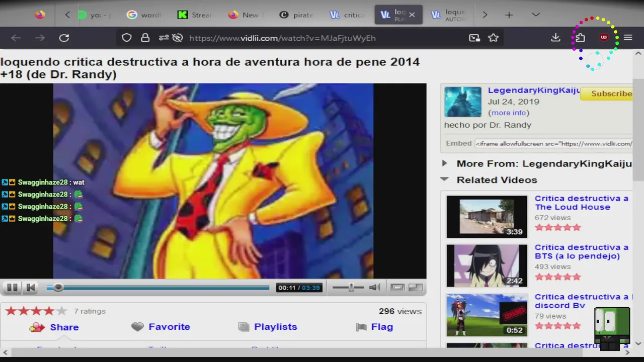
Task: Open 'Critica destructiva a The Loud House'
Action: click(x=582, y=203)
